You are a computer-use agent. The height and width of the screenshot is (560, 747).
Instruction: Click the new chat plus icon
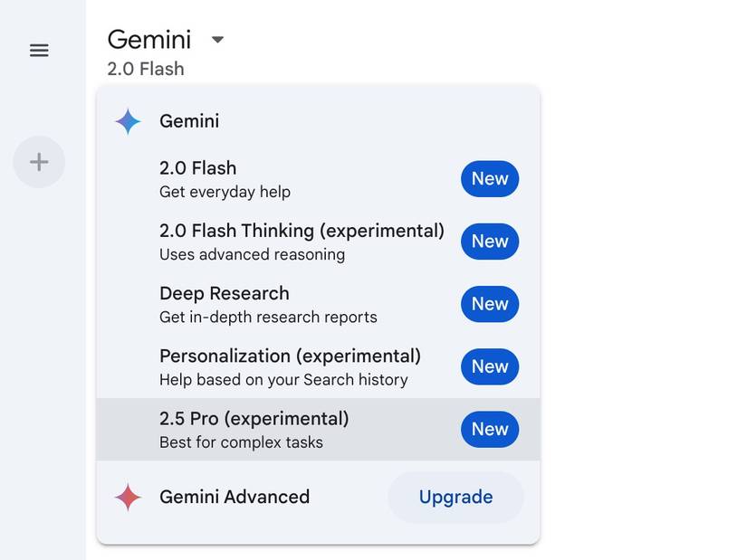39,162
